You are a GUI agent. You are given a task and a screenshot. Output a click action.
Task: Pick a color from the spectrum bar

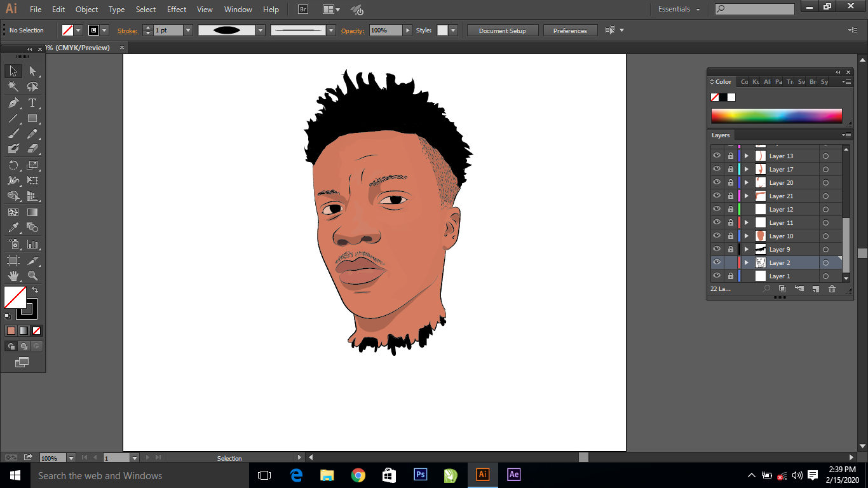pyautogui.click(x=776, y=116)
